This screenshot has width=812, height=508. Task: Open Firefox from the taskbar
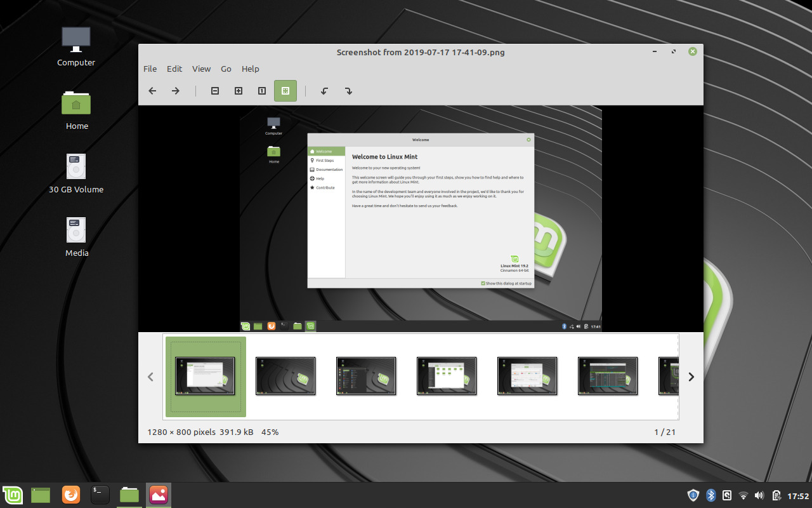coord(70,495)
